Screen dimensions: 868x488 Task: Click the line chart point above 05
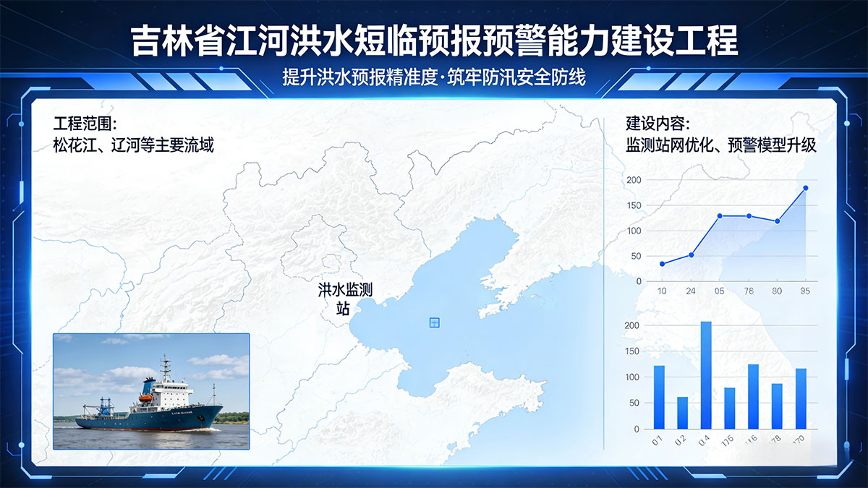pyautogui.click(x=720, y=215)
